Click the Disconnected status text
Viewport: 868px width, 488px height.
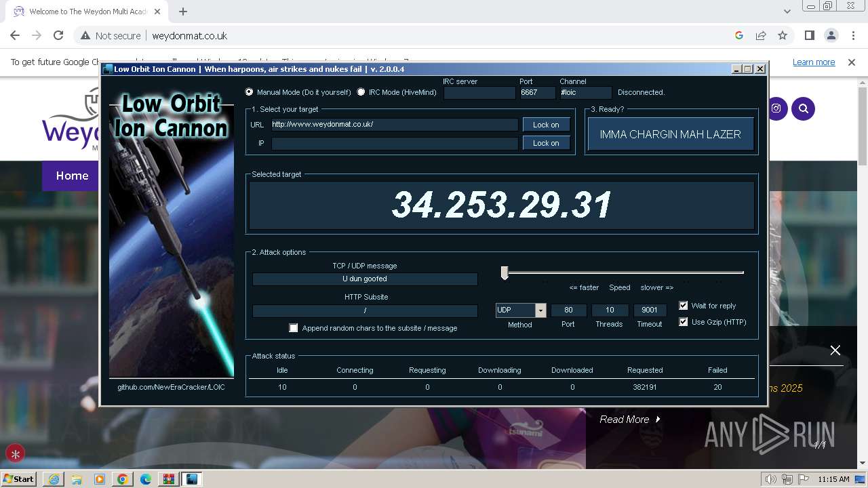coord(641,92)
